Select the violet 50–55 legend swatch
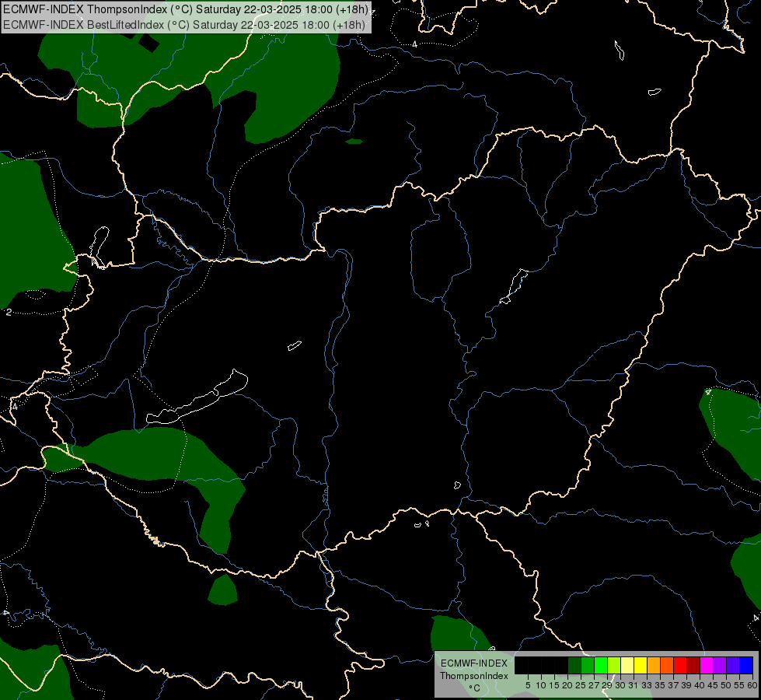The width and height of the screenshot is (761, 700). 733,665
